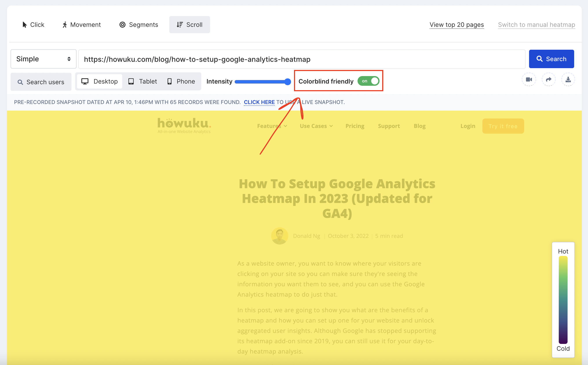This screenshot has width=588, height=365.
Task: Switch to Movement heatmap tab
Action: point(81,25)
